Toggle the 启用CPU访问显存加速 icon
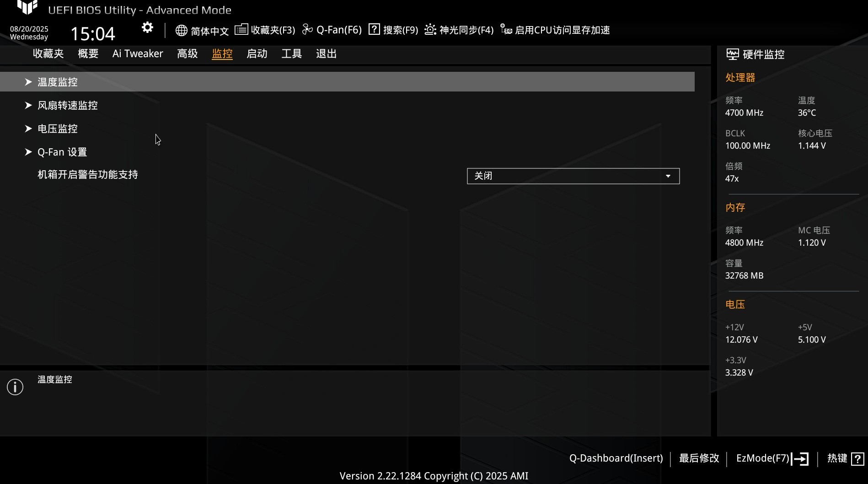 tap(506, 30)
